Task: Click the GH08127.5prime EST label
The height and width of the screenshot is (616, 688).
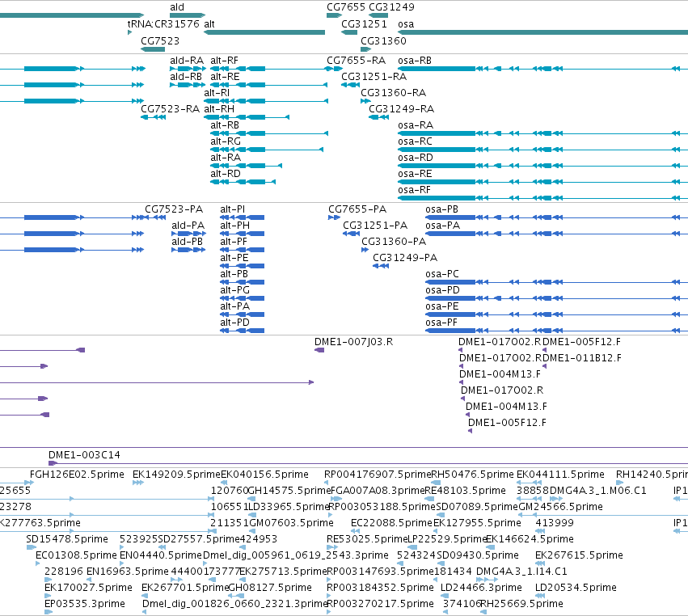Action: (x=270, y=588)
